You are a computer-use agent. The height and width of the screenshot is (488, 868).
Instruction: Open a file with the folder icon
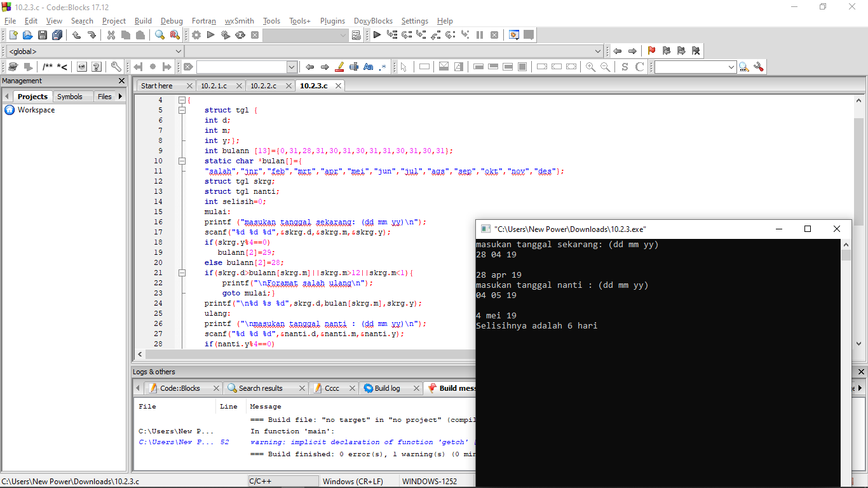27,35
